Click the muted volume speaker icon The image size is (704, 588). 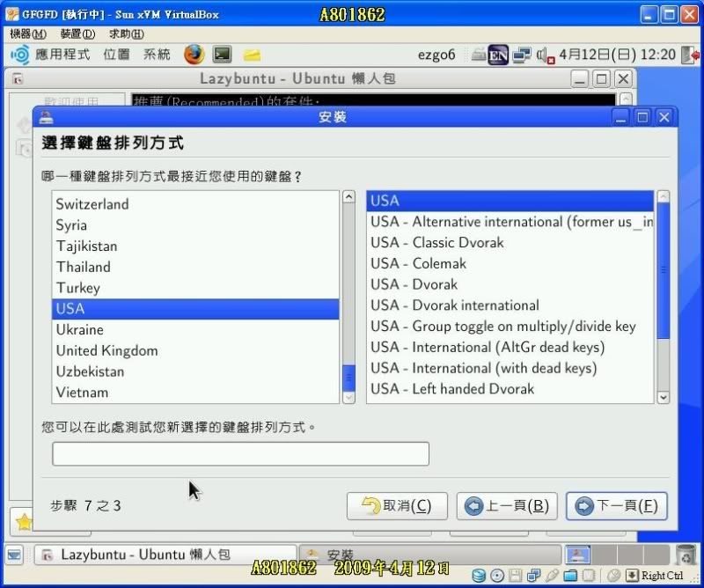click(546, 55)
